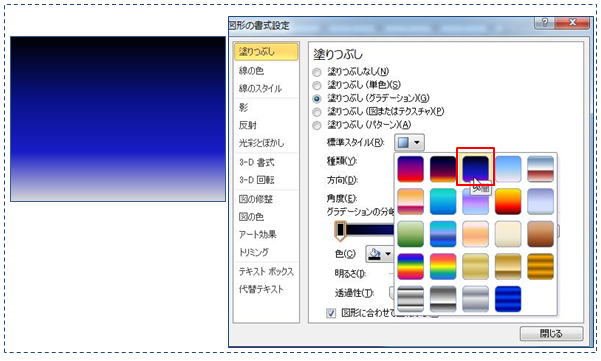Expand the 色 fill color dropdown
This screenshot has width=601, height=361.
[379, 254]
